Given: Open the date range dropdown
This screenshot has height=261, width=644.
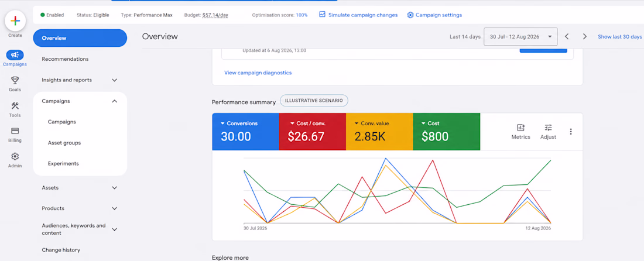Looking at the screenshot, I should click(520, 36).
